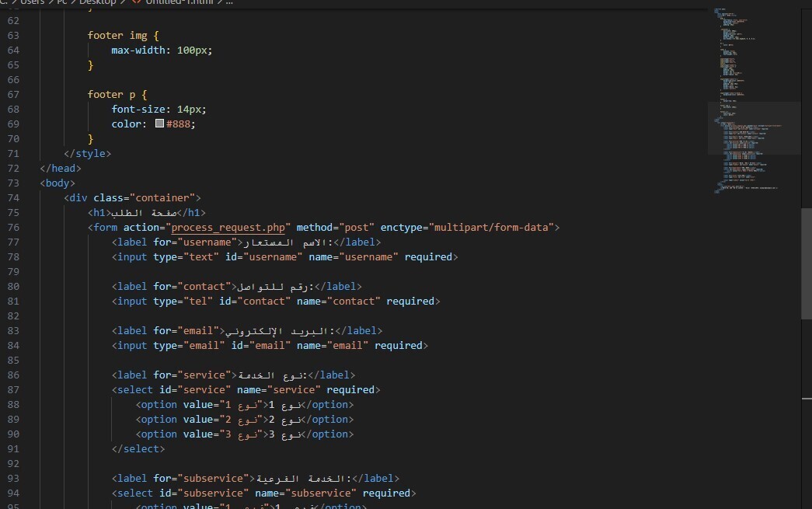
Task: Click the closing </select> tag on line 91
Action: (140, 448)
